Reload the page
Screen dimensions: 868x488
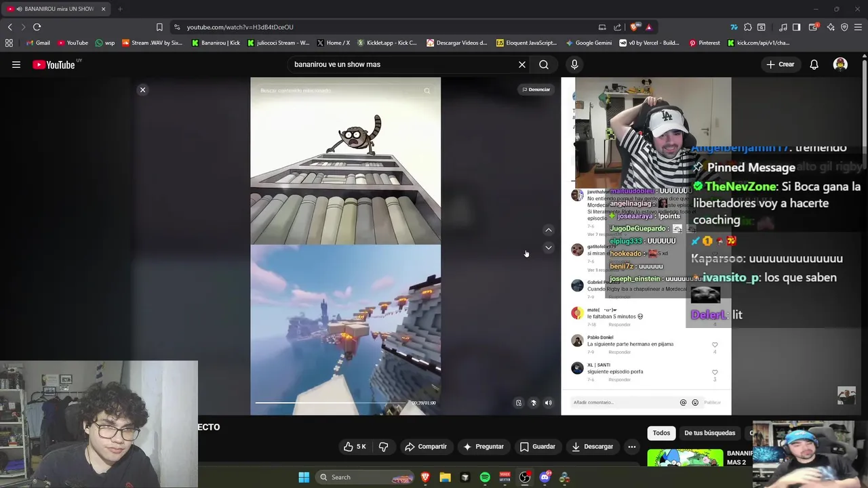point(37,27)
